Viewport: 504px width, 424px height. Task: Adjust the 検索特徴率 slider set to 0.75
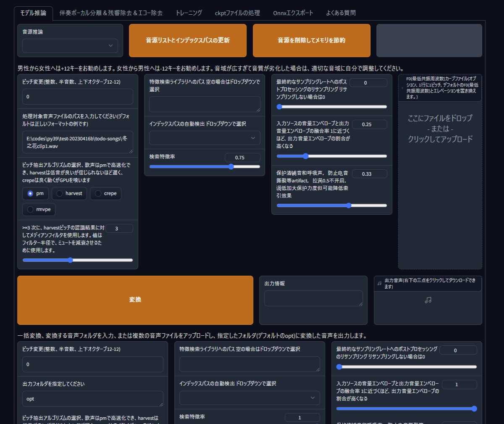coord(205,167)
